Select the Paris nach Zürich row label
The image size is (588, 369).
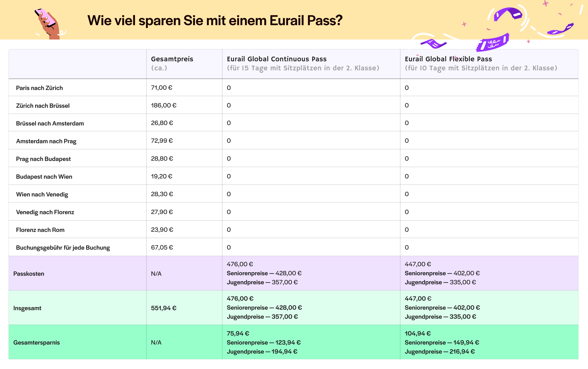coord(39,88)
